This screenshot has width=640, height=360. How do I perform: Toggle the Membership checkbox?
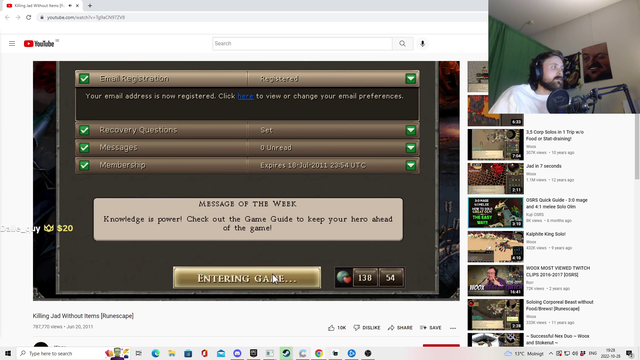pos(84,165)
